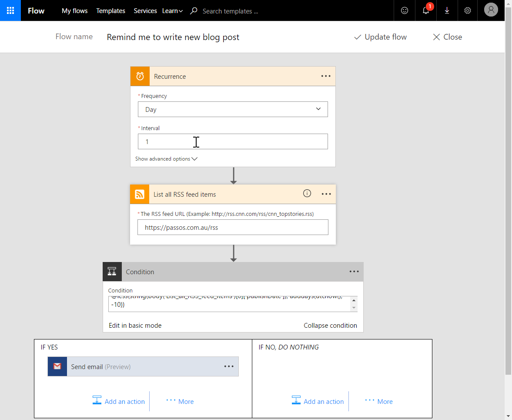Go to My flows

tap(74, 11)
